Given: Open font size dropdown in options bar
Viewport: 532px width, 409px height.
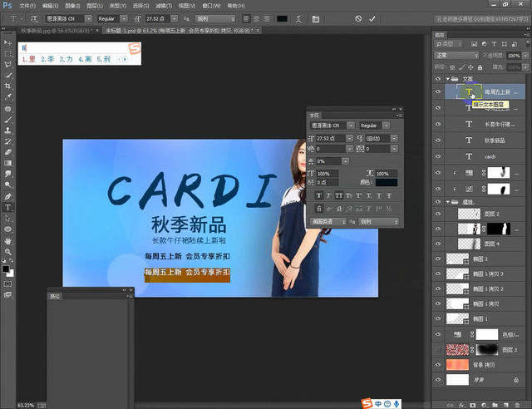Looking at the screenshot, I should coord(174,18).
